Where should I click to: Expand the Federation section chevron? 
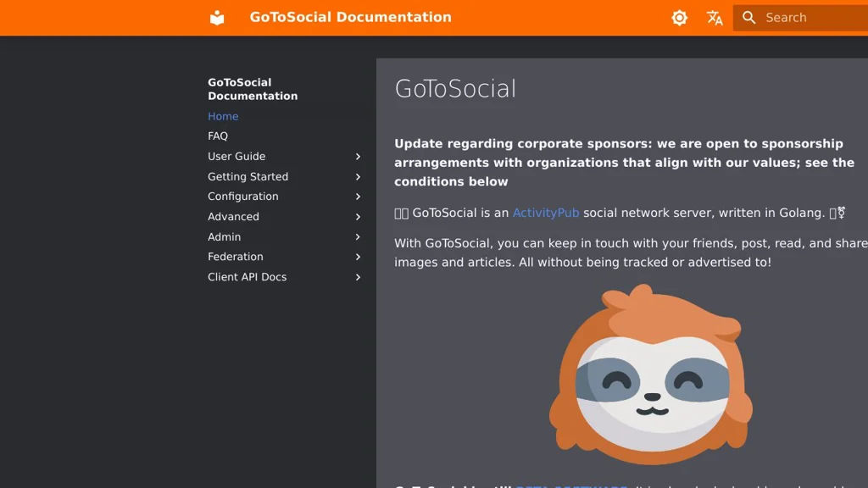coord(358,257)
